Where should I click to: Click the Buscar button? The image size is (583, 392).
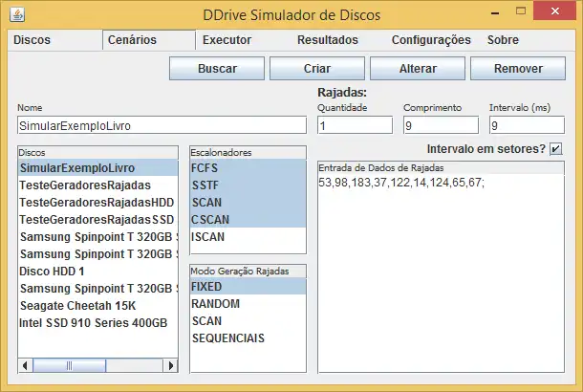[217, 69]
